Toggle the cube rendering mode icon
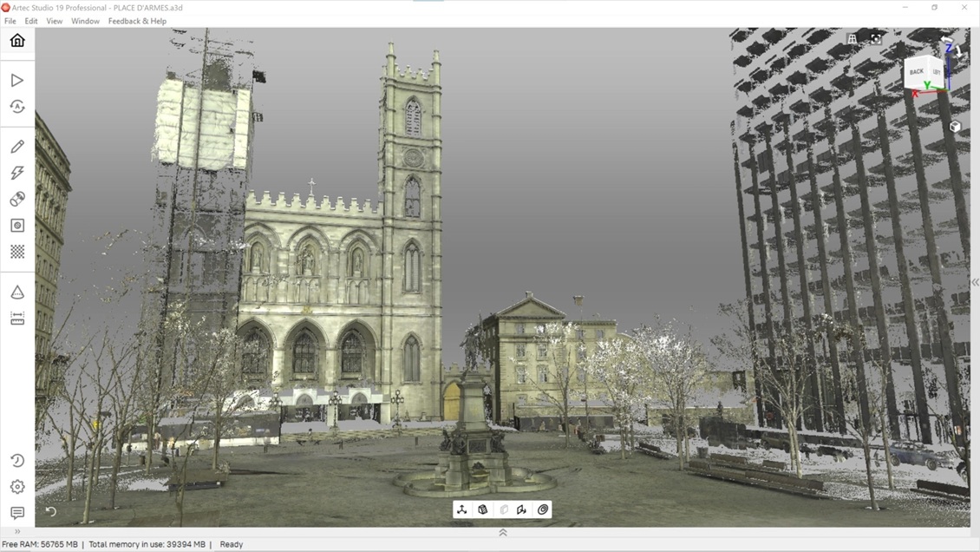This screenshot has width=980, height=552. click(483, 509)
